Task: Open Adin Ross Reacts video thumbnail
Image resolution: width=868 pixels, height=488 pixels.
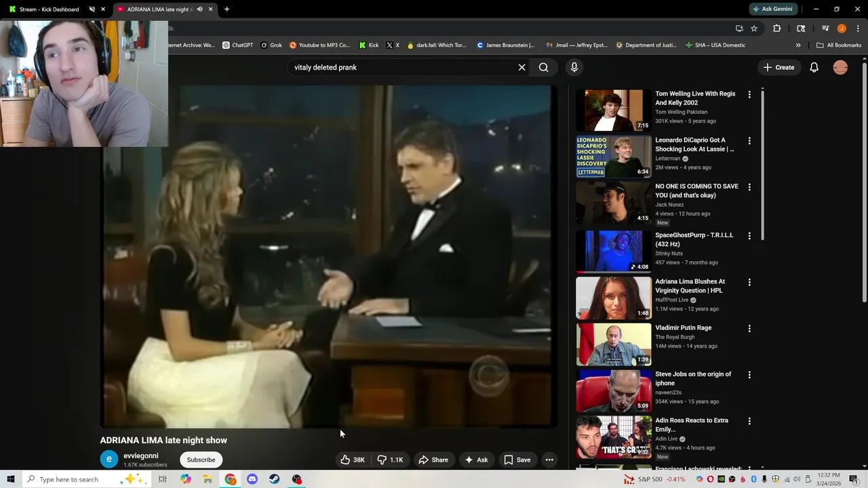Action: (614, 437)
